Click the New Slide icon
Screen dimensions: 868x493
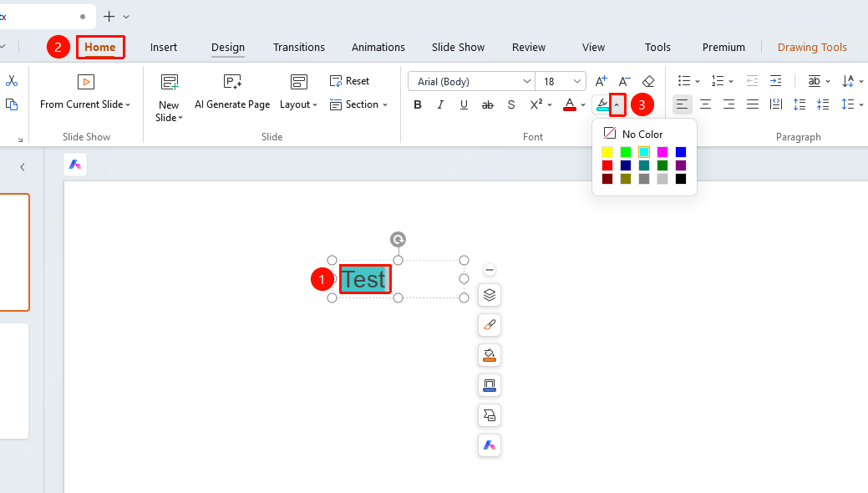coord(170,82)
